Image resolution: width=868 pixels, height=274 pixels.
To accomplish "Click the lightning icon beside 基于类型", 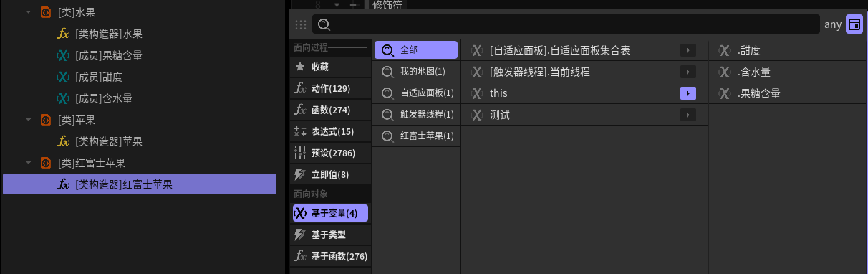I will tap(300, 235).
